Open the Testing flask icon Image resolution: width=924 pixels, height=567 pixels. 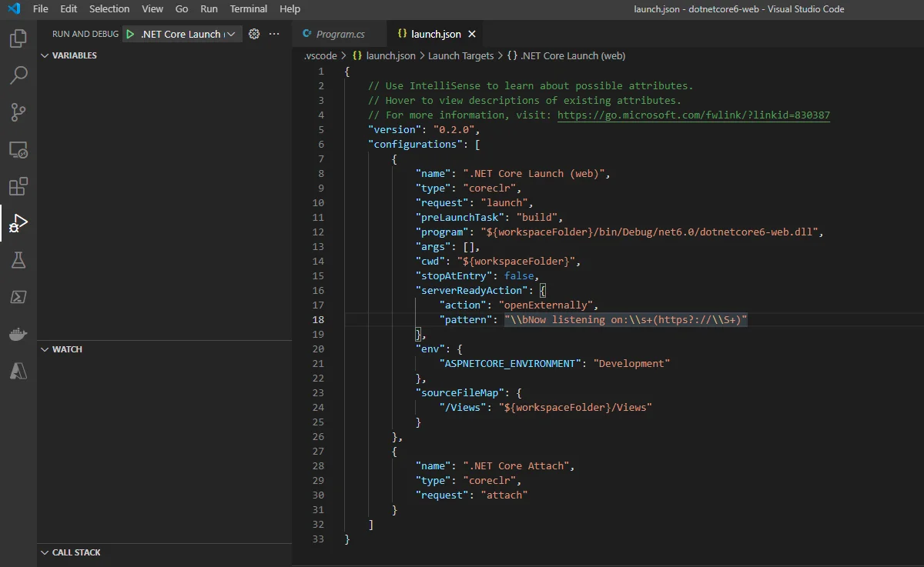pyautogui.click(x=18, y=260)
